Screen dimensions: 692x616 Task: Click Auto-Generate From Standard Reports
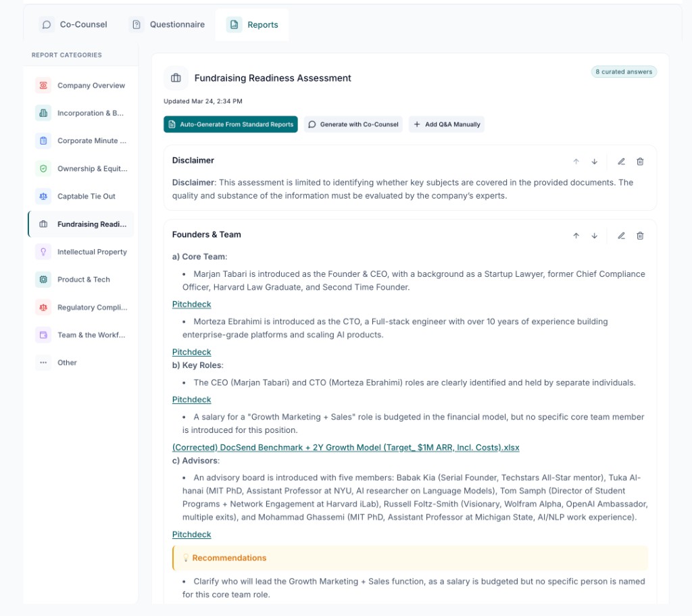coord(230,124)
